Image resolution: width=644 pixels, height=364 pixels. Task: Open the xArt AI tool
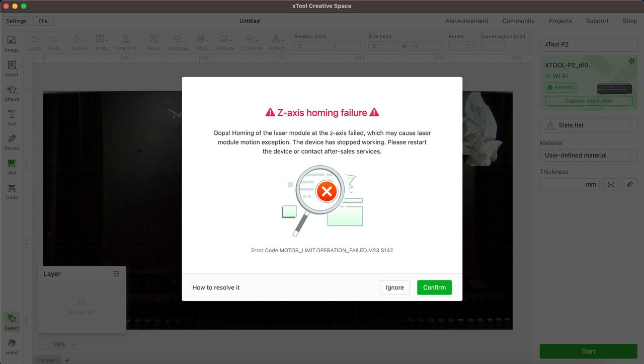coord(12,166)
